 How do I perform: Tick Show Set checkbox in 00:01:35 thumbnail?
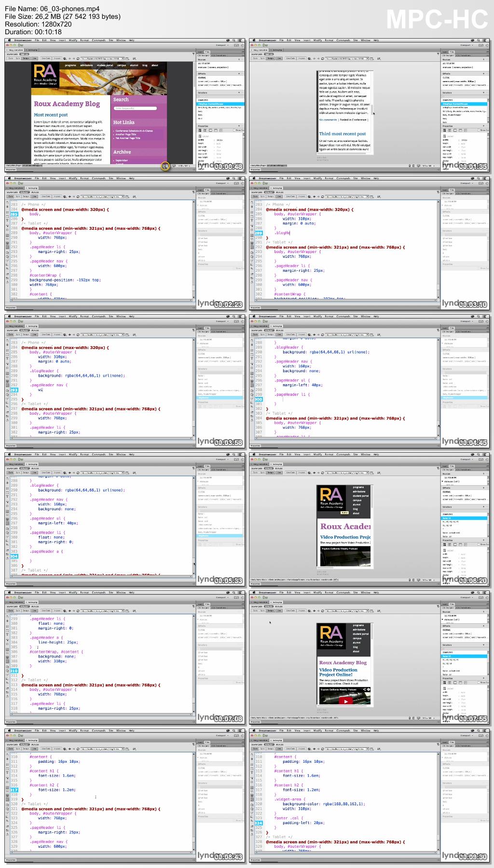point(479,130)
